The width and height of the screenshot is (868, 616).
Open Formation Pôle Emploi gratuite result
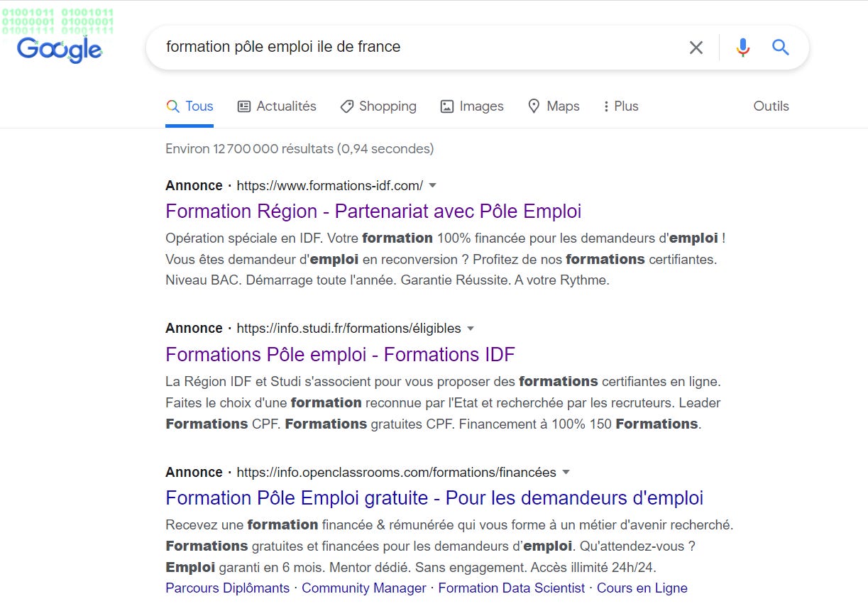pyautogui.click(x=434, y=498)
